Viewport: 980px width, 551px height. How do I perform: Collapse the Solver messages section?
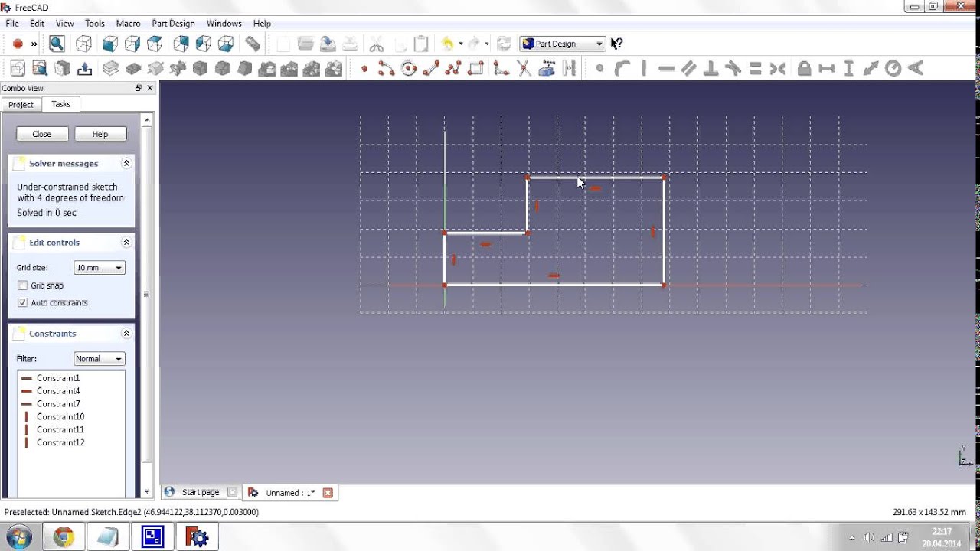coord(127,163)
